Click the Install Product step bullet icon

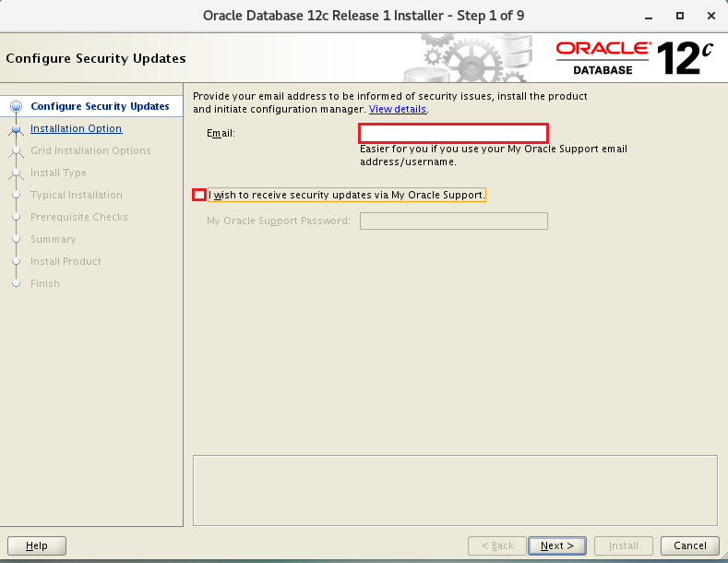click(x=17, y=261)
